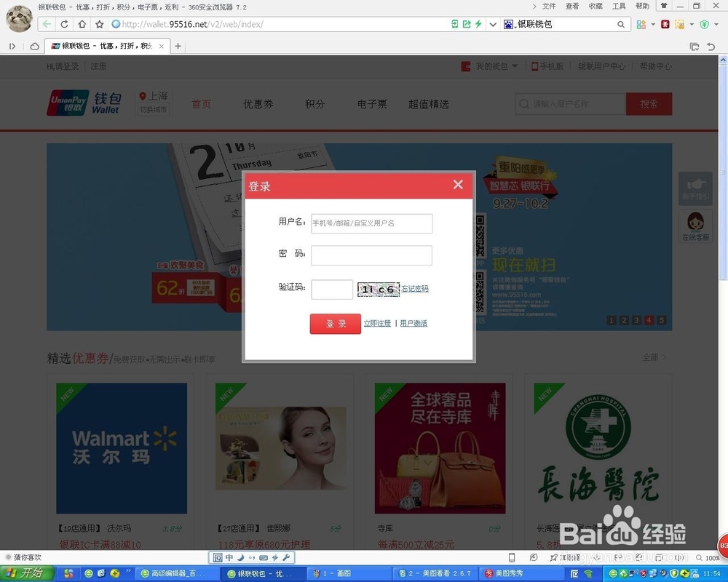This screenshot has height=582, width=728.
Task: Open the colorful apps grid extension icon
Action: click(641, 24)
